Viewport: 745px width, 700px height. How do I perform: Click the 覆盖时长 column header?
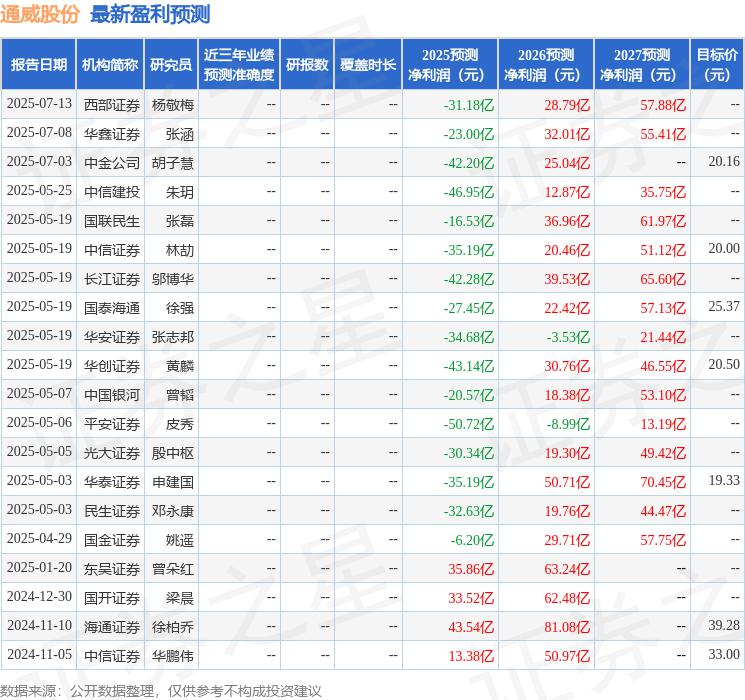[x=368, y=64]
